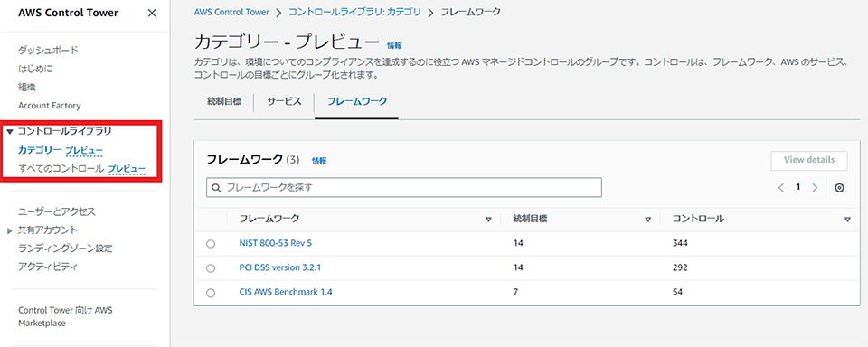
Task: Click 統制目標 value 14 in NIST row
Action: tap(518, 243)
